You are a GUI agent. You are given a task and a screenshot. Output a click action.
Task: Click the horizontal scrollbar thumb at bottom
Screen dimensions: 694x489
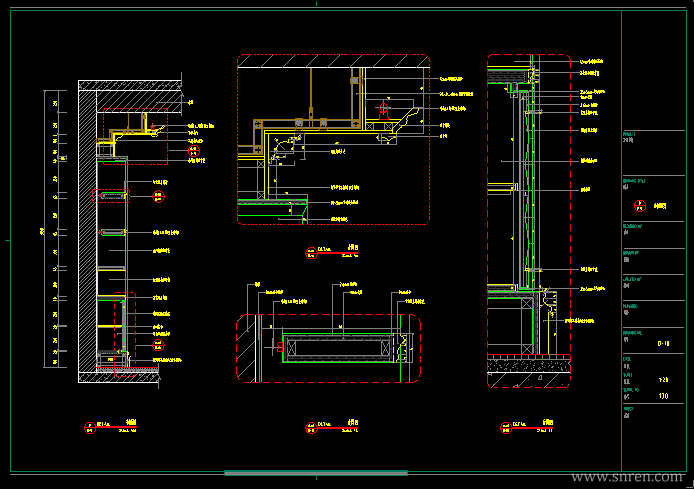(x=316, y=473)
